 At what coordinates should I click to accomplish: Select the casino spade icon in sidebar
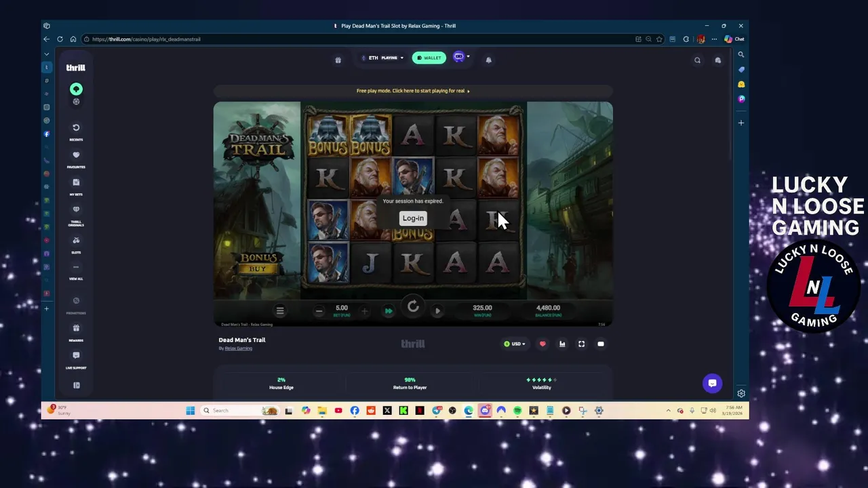(x=76, y=89)
